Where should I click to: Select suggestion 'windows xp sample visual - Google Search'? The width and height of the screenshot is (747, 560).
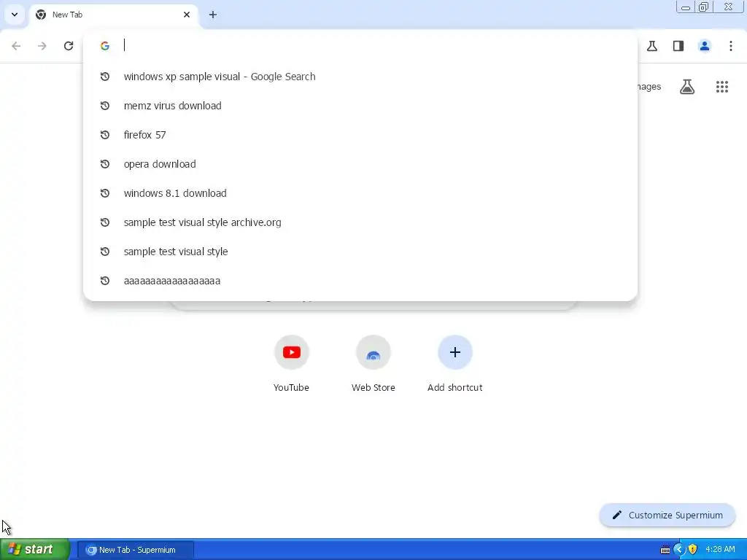point(360,77)
